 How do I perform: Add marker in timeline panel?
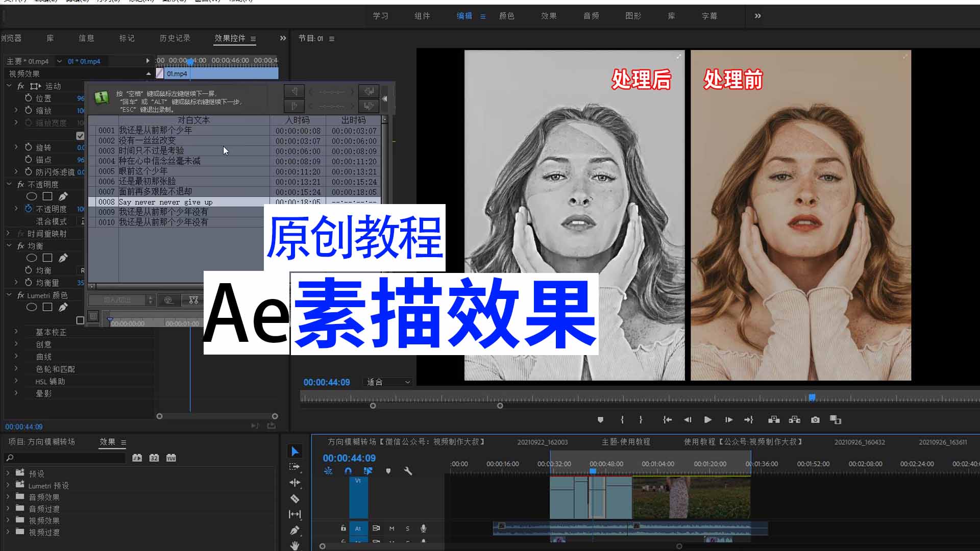tap(388, 471)
